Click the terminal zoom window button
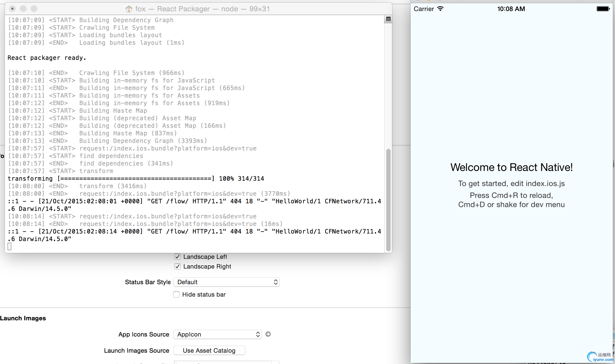The height and width of the screenshot is (364, 615). click(x=34, y=9)
